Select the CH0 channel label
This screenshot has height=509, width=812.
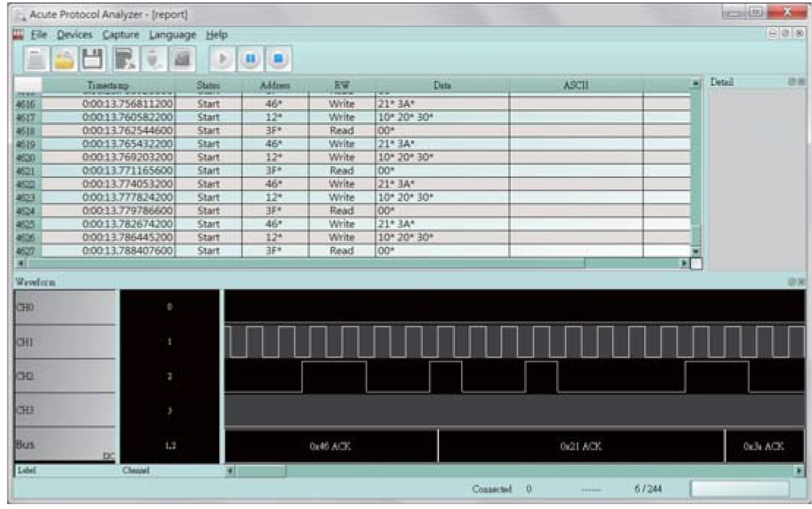coord(65,308)
